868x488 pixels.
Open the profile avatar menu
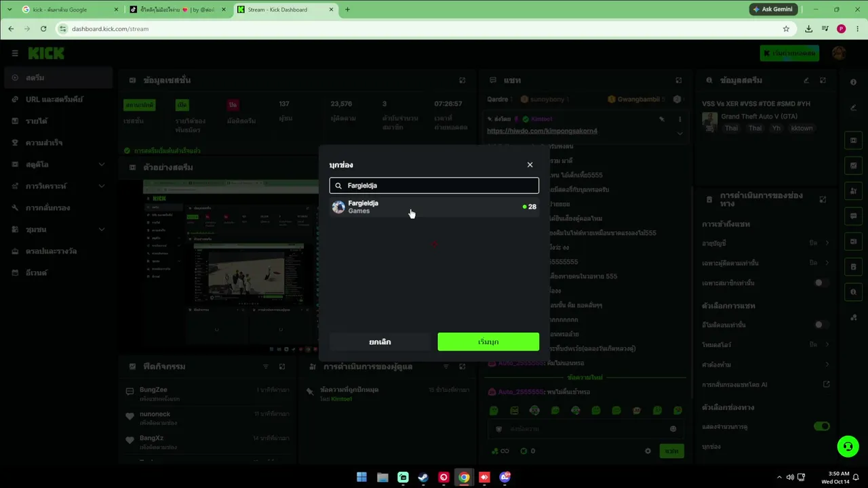(839, 53)
